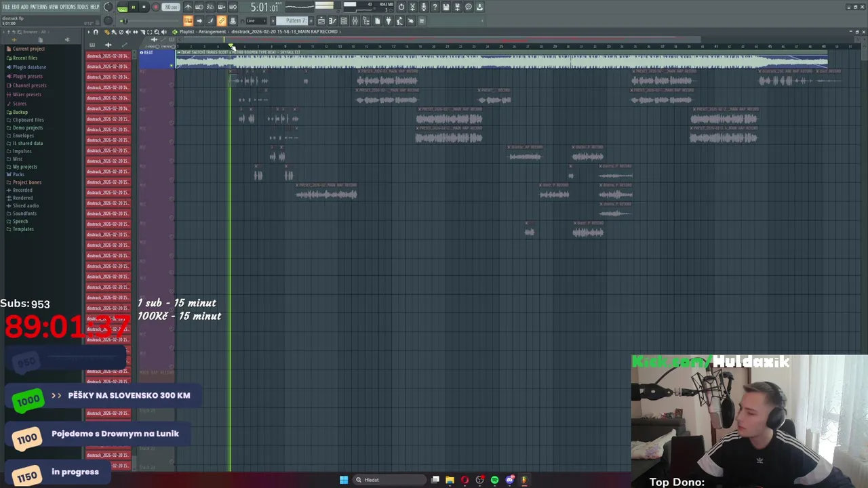Select the Mute tool in playlist toolbar
The image size is (868, 488).
click(x=128, y=32)
